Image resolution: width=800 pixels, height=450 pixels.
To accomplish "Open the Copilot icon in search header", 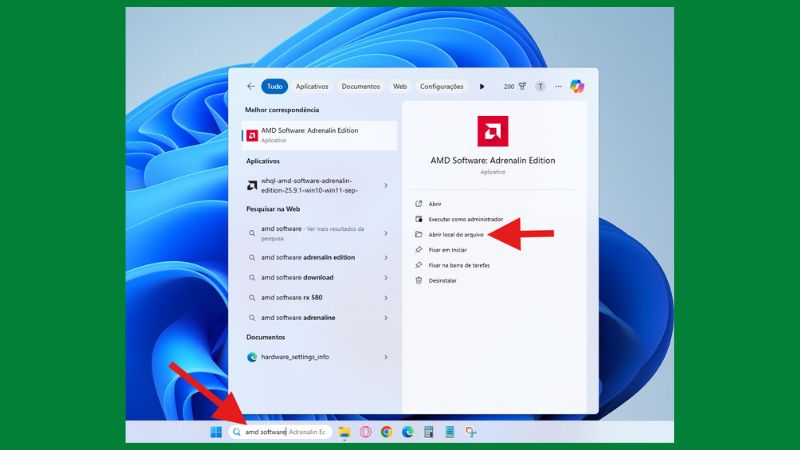I will [x=577, y=86].
